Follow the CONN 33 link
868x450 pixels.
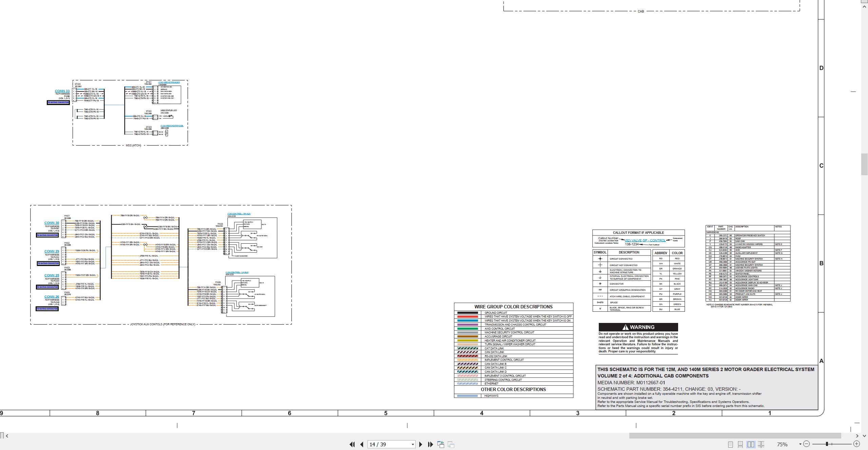pyautogui.click(x=62, y=91)
